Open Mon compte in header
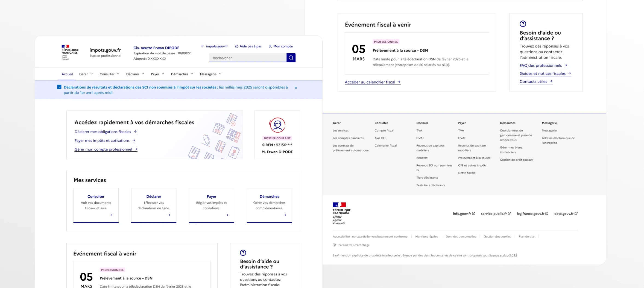The width and height of the screenshot is (644, 288). tap(281, 46)
